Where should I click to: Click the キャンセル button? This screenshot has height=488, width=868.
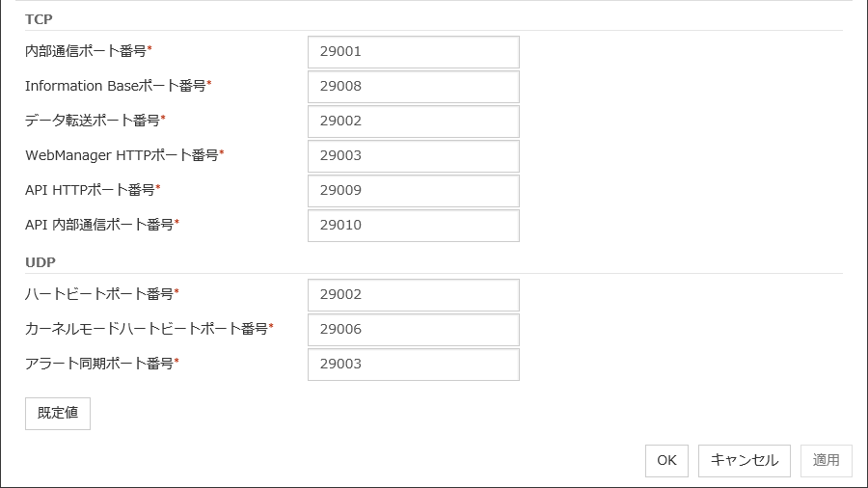tap(745, 461)
